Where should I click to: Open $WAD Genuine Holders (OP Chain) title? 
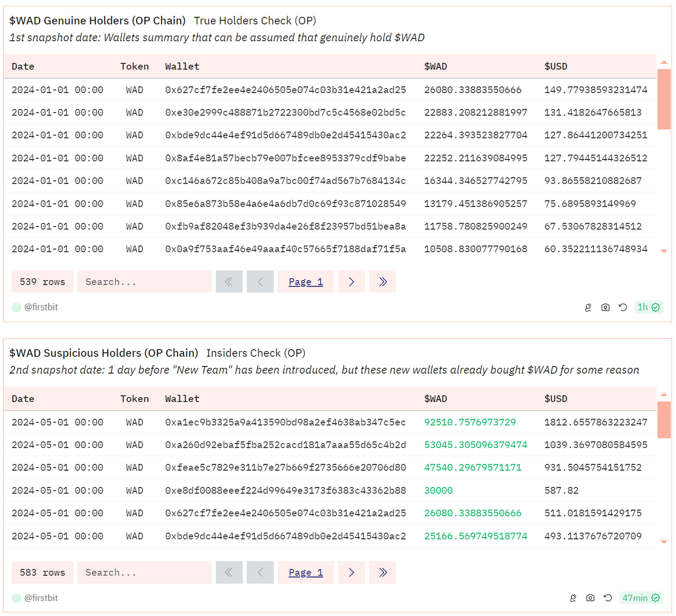click(x=97, y=21)
